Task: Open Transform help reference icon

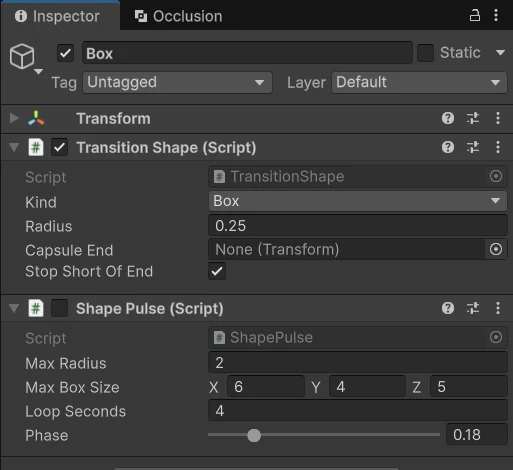Action: 448,118
